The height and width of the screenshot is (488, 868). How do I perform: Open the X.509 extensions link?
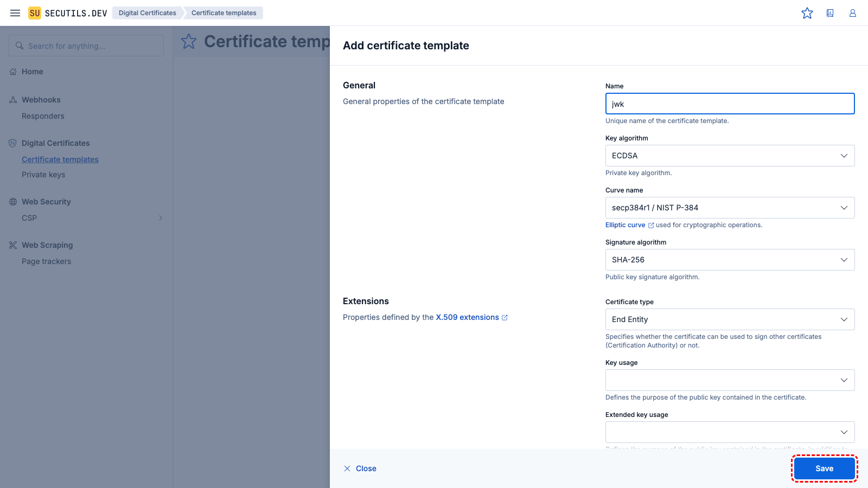click(468, 317)
